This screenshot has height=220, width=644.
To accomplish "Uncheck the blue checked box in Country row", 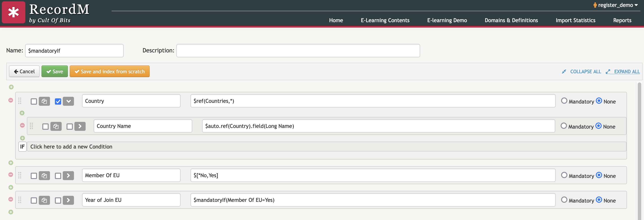I will coord(58,101).
